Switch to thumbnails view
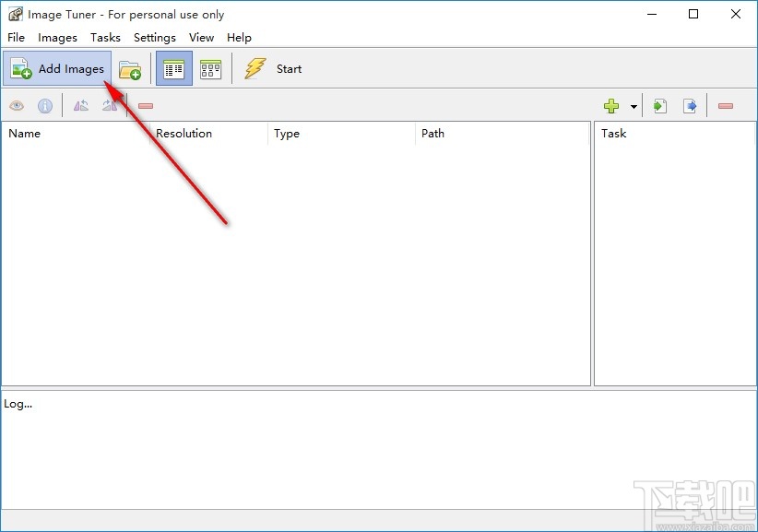The height and width of the screenshot is (532, 758). point(211,69)
